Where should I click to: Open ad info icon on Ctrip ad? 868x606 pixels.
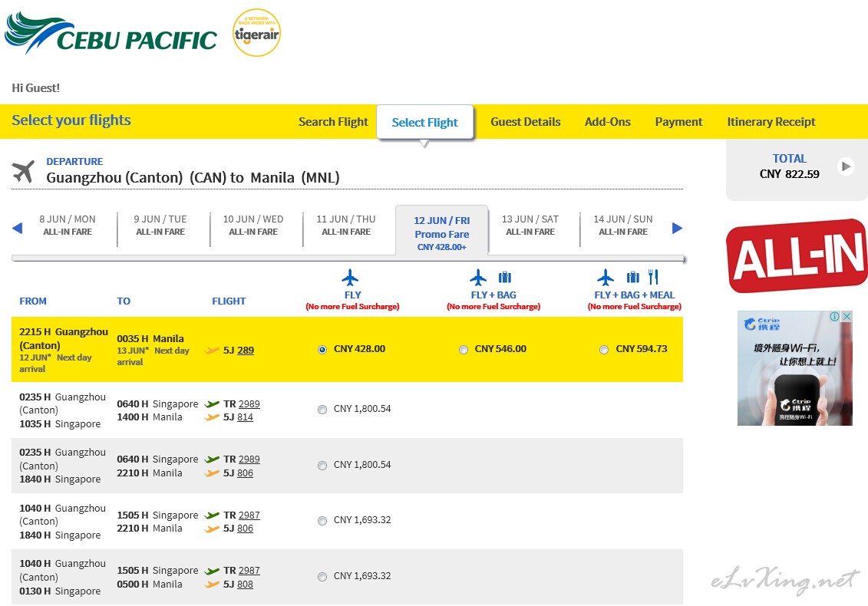835,317
